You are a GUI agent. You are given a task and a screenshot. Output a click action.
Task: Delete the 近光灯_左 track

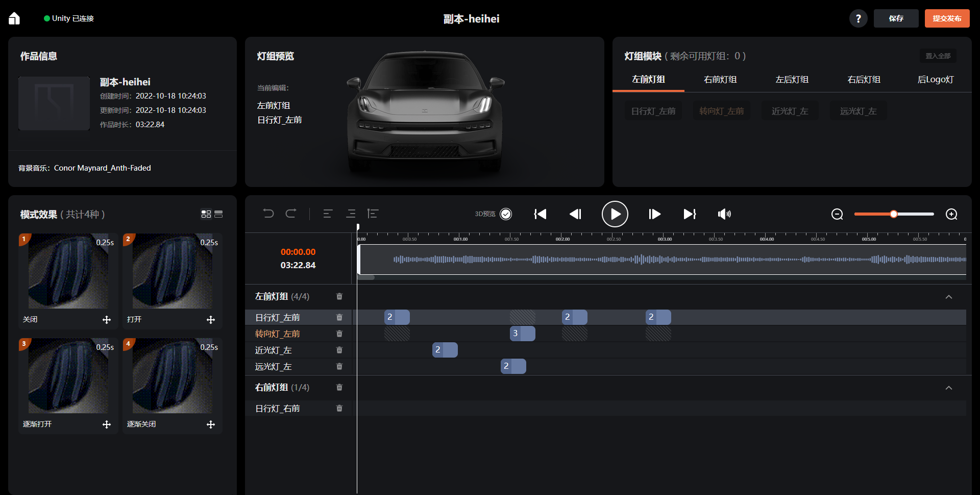point(339,350)
